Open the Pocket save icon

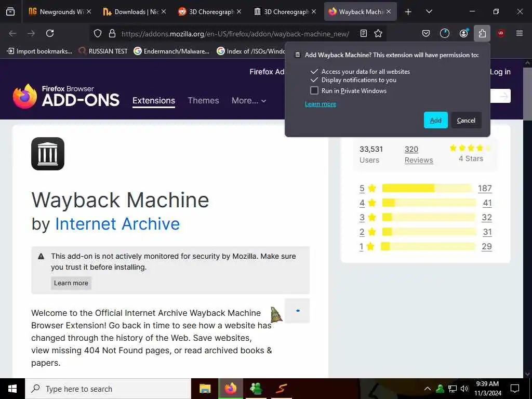coord(426,33)
